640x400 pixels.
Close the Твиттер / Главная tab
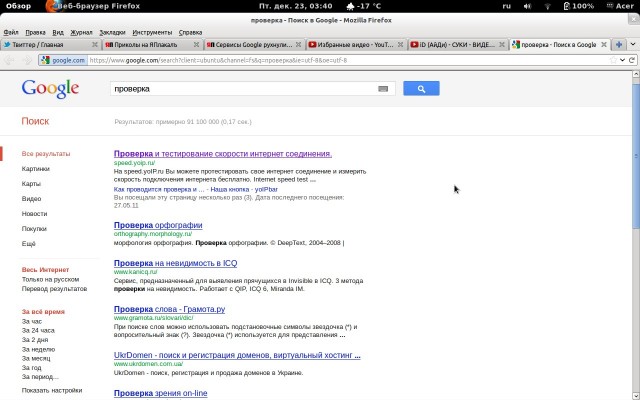pos(95,44)
